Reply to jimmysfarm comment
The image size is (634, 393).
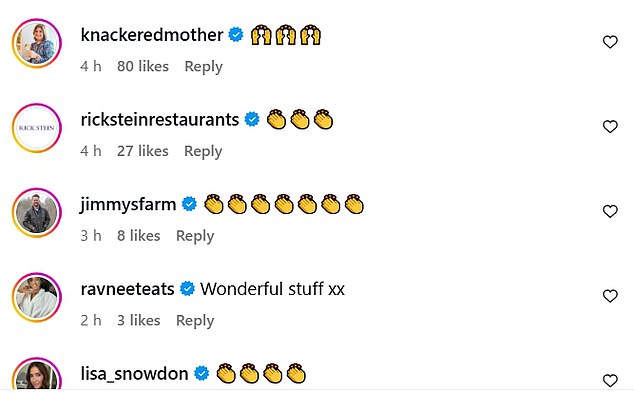click(195, 236)
